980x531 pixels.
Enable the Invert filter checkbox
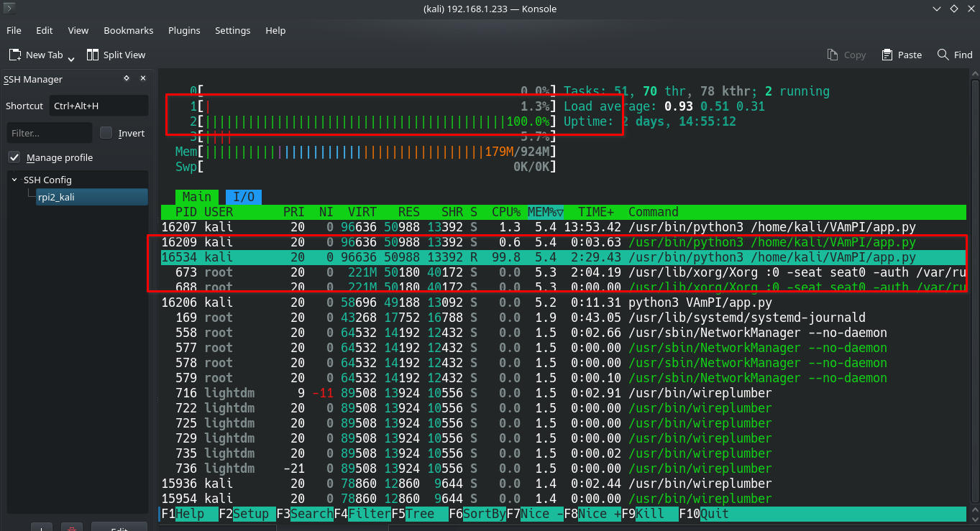(x=106, y=133)
